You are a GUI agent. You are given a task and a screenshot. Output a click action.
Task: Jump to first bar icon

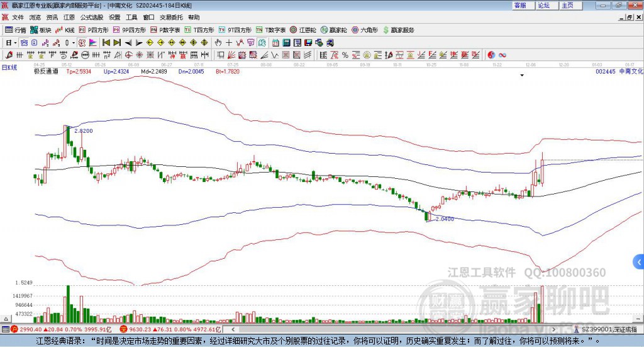(106, 42)
